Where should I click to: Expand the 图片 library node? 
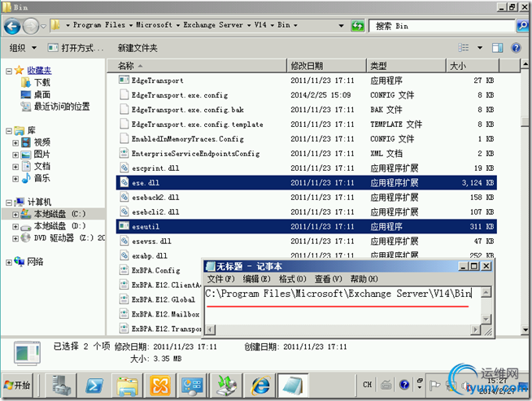coord(15,155)
